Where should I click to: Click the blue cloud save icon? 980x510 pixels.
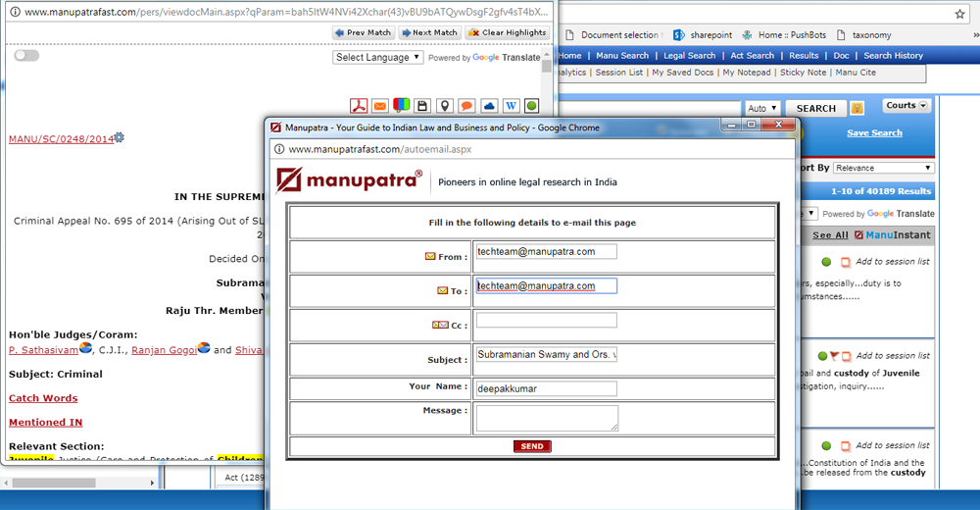(489, 106)
